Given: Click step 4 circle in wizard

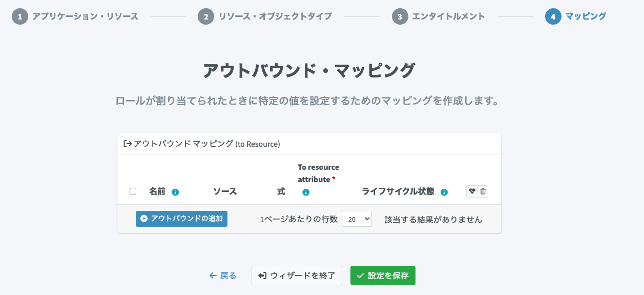Looking at the screenshot, I should tap(553, 16).
